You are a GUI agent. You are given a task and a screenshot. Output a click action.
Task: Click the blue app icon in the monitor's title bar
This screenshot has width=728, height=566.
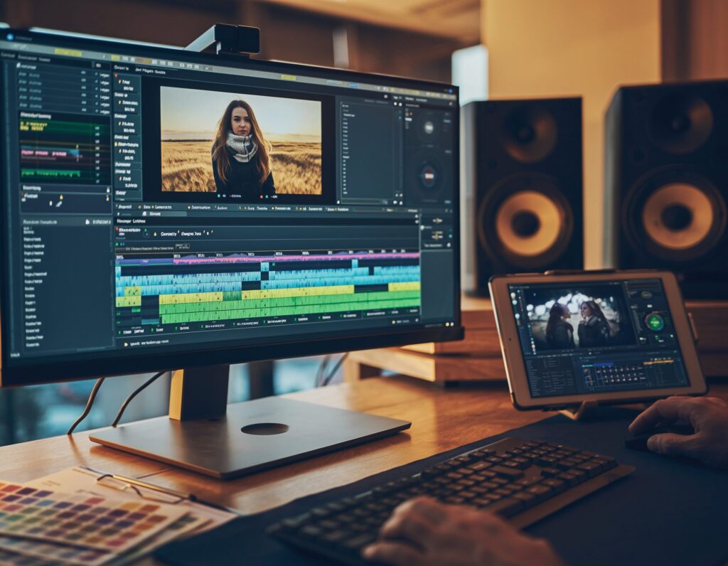(x=9, y=36)
